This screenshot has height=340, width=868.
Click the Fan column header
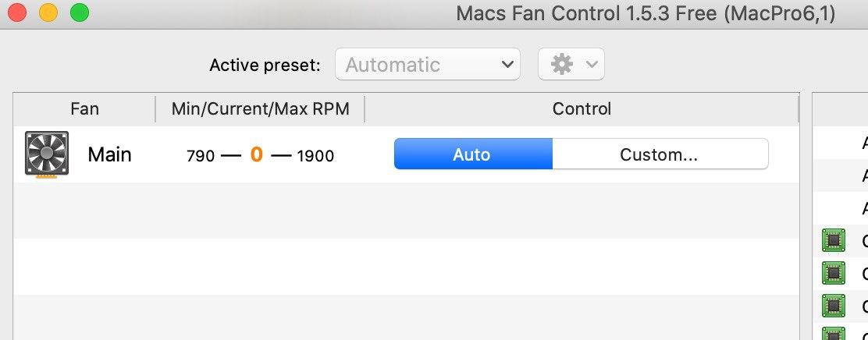click(x=84, y=109)
